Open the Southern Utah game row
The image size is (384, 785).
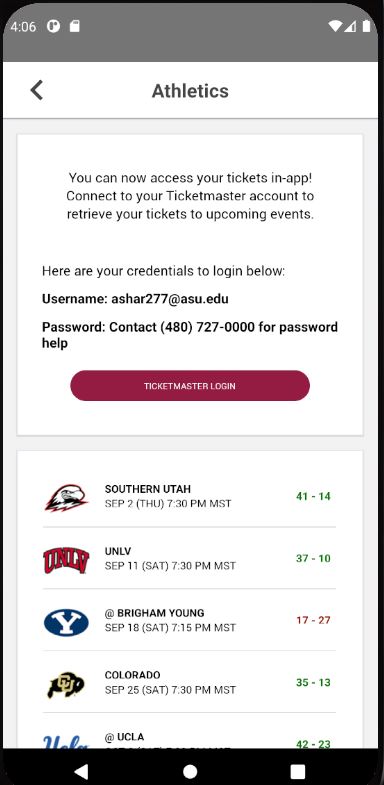[189, 496]
